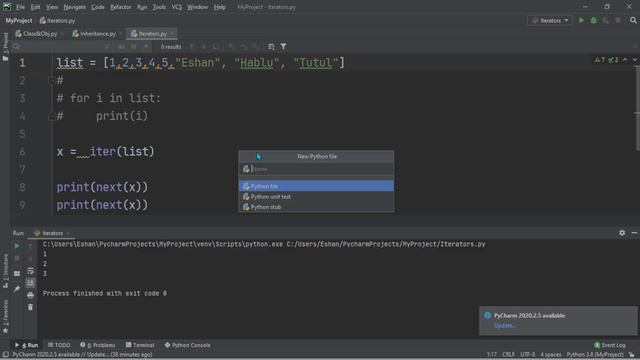Open the VCS menu
The width and height of the screenshot is (640, 360).
point(177,7)
